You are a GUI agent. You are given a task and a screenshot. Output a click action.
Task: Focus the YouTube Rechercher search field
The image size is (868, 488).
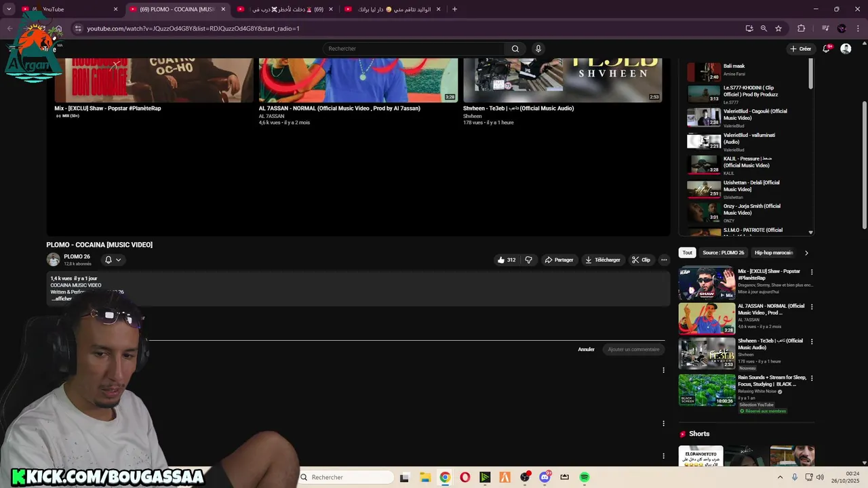tap(414, 49)
